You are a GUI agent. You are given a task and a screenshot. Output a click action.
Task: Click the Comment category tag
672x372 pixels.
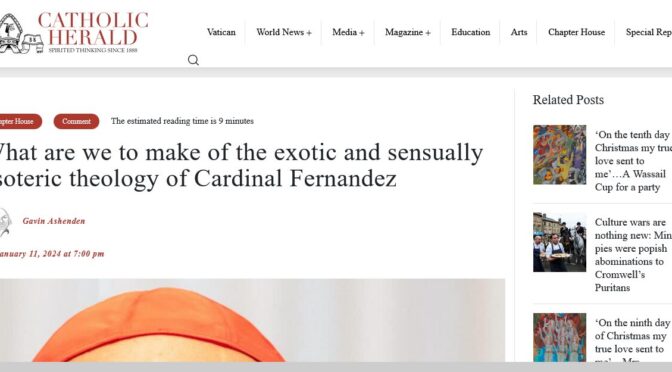pos(76,121)
